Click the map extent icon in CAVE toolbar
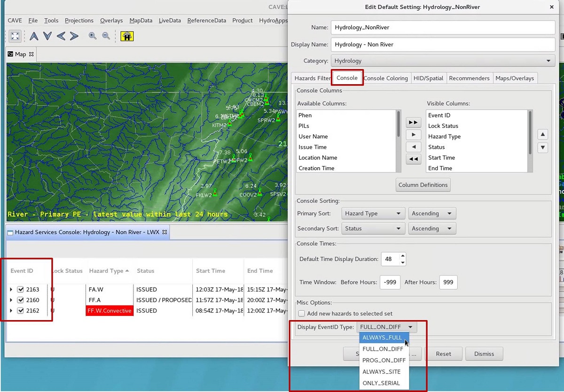 tap(15, 36)
